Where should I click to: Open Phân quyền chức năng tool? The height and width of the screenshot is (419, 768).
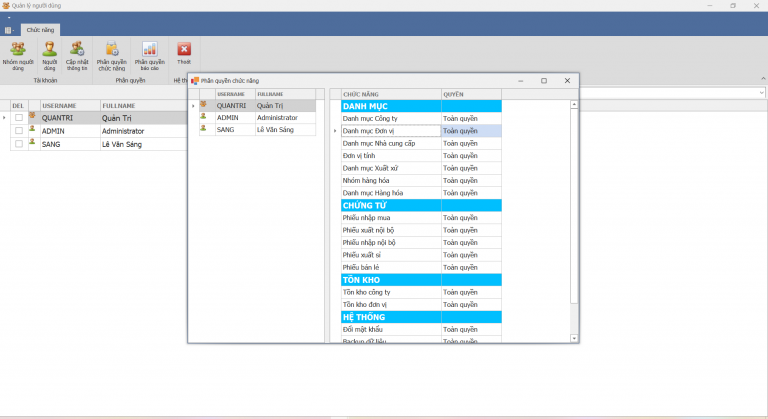(111, 49)
